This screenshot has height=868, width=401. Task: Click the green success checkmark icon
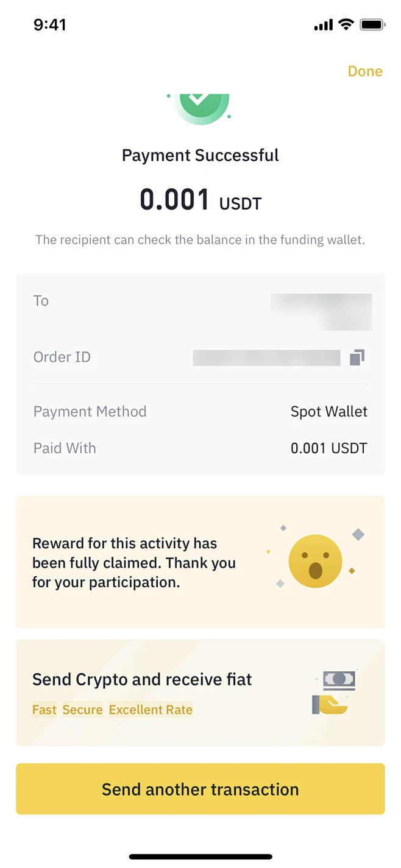pos(200,105)
